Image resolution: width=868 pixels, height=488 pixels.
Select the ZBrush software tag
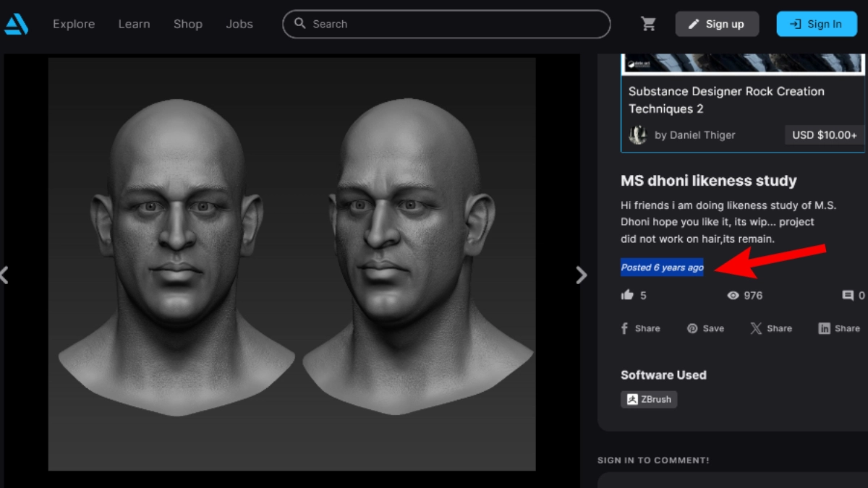(x=649, y=399)
